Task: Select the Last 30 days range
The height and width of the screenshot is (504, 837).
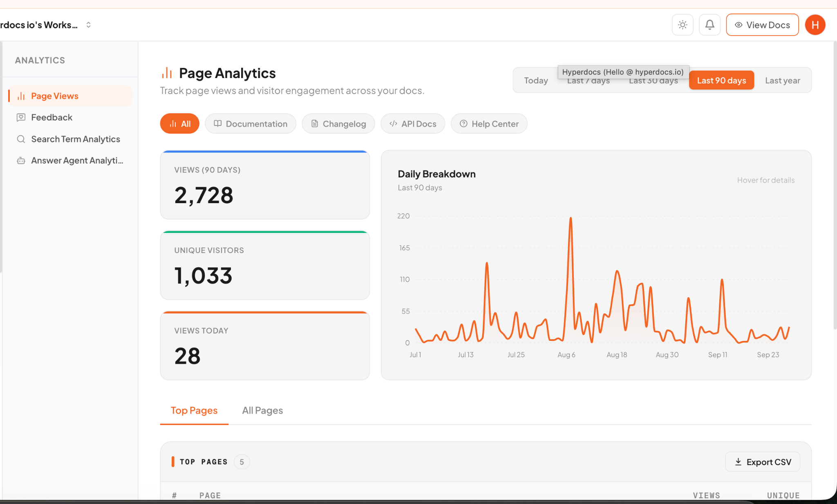Action: click(653, 81)
